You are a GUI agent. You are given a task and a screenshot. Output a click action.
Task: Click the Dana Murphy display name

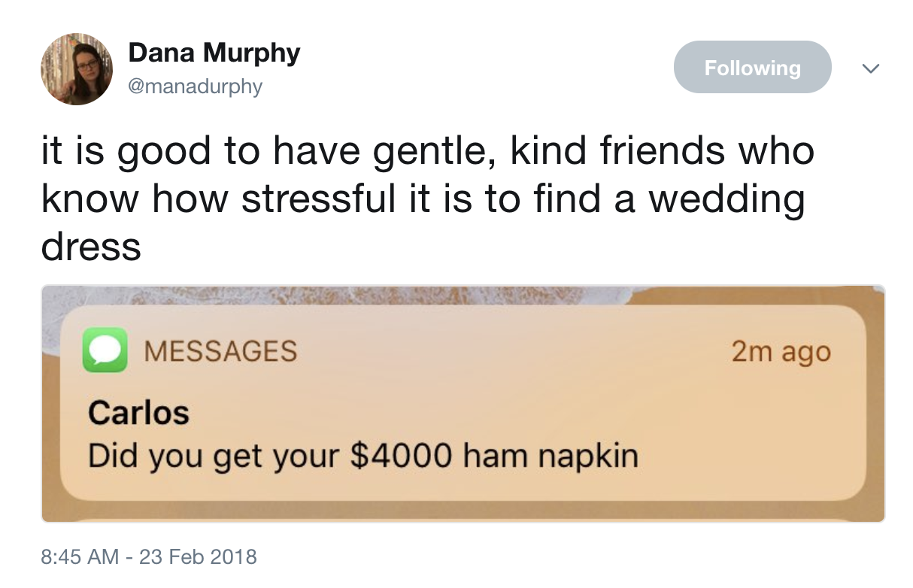click(214, 53)
